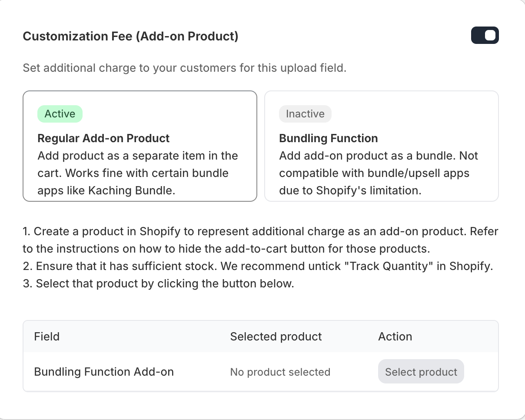This screenshot has height=420, width=525.
Task: Click the Field column header
Action: (47, 337)
